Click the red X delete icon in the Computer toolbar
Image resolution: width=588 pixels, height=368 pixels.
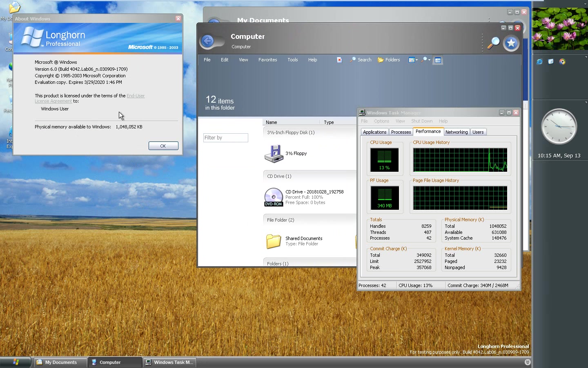point(339,60)
